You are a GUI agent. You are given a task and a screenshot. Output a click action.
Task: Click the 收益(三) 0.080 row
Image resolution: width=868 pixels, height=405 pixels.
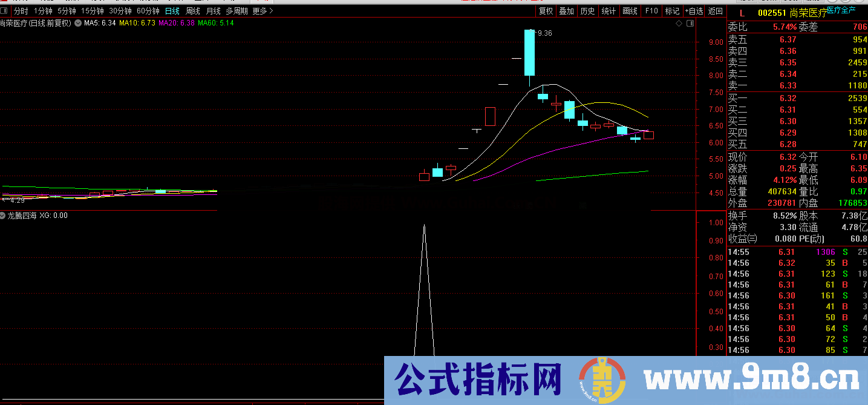point(762,239)
